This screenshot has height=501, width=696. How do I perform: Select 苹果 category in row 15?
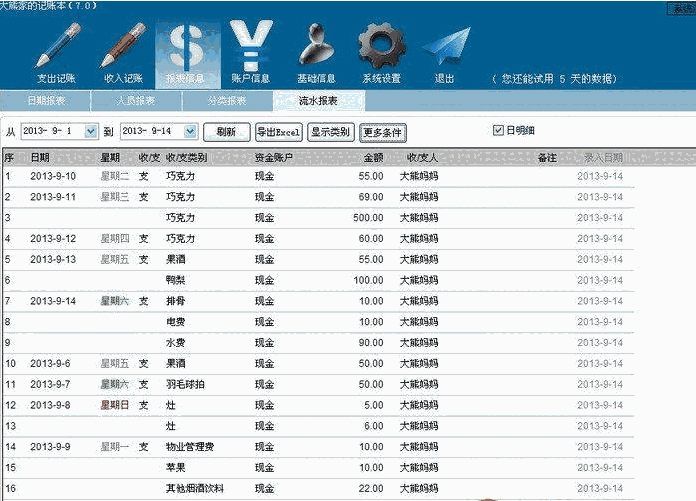176,468
